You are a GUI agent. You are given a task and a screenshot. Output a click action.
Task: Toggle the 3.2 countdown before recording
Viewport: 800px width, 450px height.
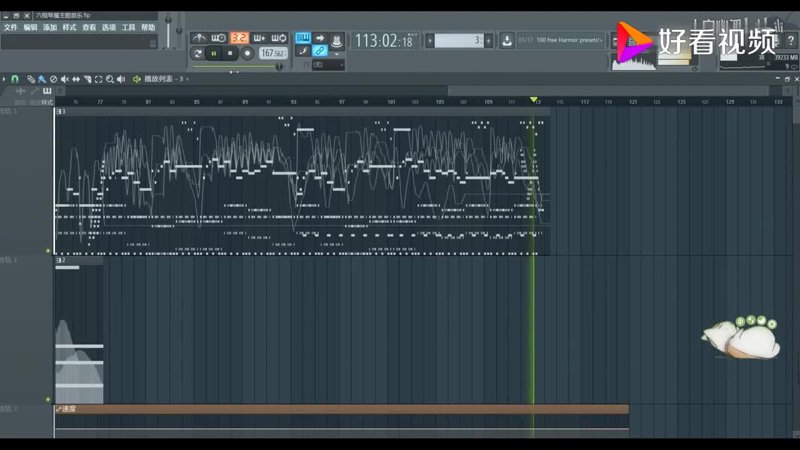239,38
